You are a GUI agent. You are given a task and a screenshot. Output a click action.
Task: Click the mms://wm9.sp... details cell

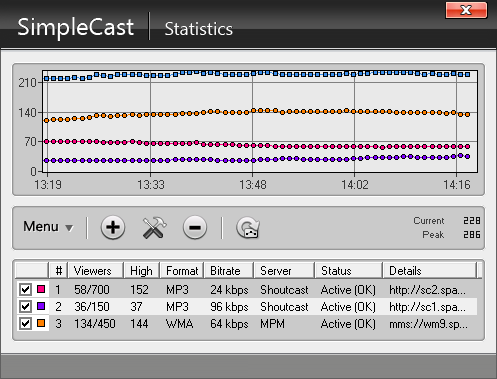(x=428, y=324)
